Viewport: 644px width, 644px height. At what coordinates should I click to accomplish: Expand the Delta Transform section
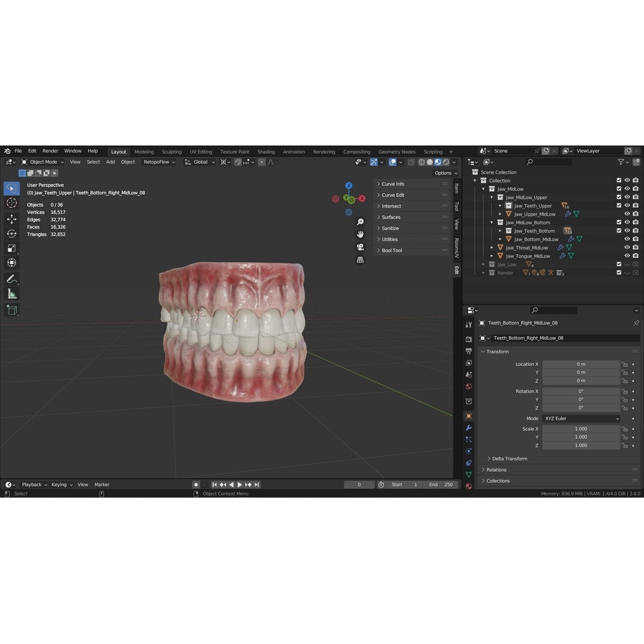[x=509, y=459]
